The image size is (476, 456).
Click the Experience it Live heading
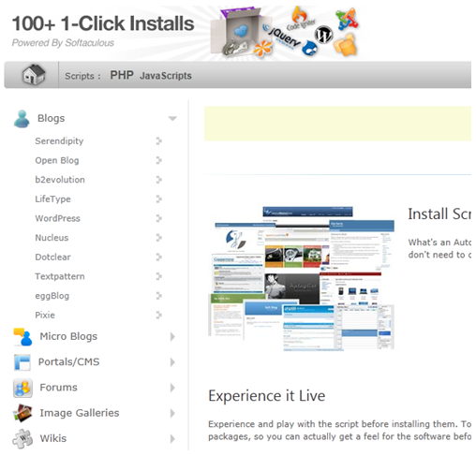[x=267, y=396]
